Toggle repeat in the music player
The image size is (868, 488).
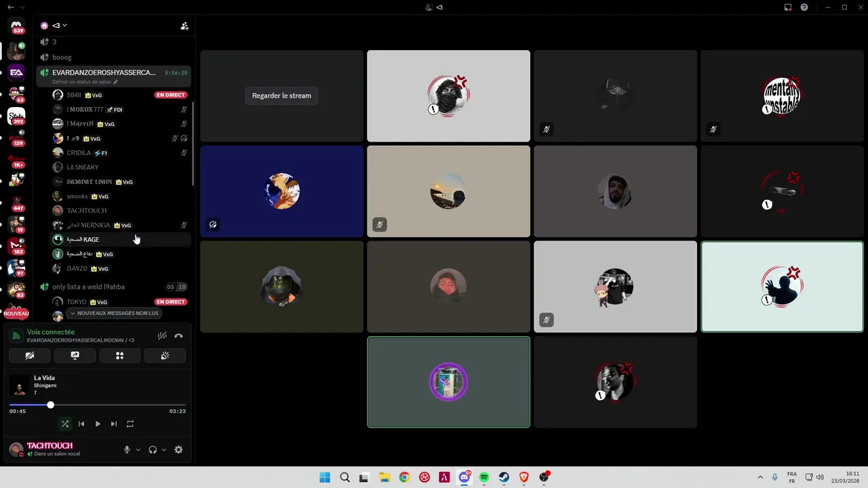coord(130,424)
